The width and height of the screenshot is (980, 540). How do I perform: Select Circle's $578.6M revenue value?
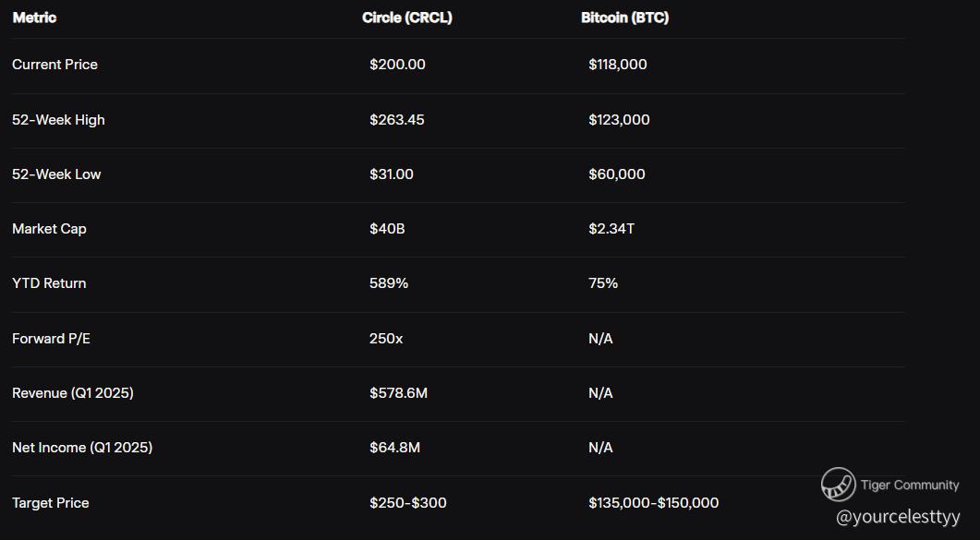pyautogui.click(x=398, y=393)
